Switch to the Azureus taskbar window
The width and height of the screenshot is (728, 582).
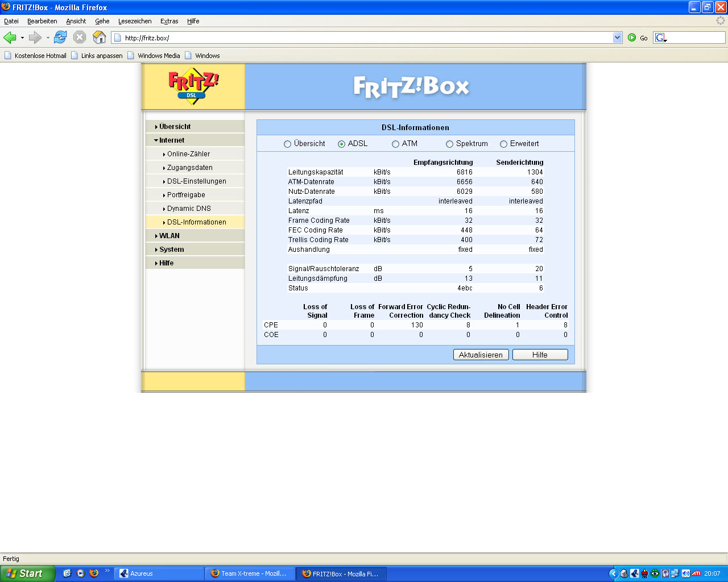coord(159,573)
